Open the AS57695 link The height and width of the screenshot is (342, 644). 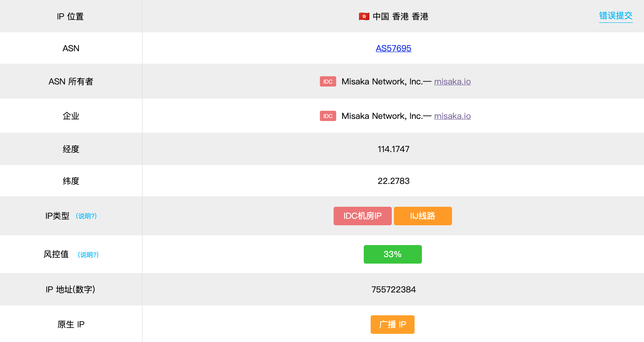click(x=393, y=48)
